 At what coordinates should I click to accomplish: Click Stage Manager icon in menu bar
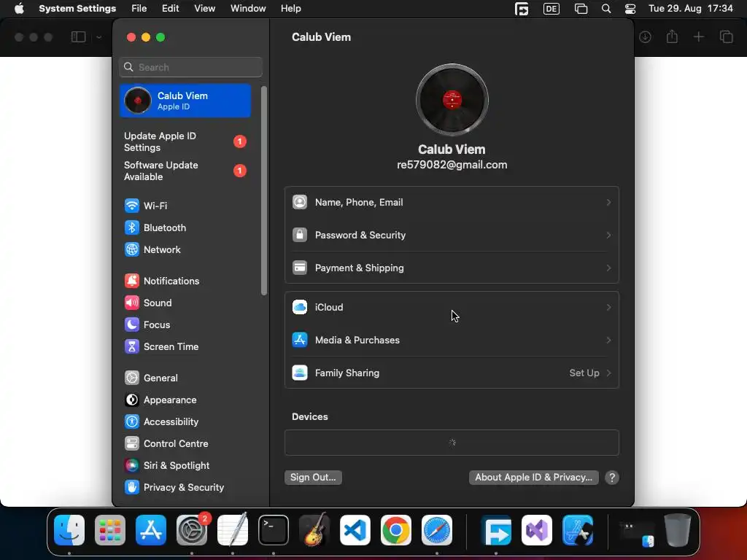[581, 9]
